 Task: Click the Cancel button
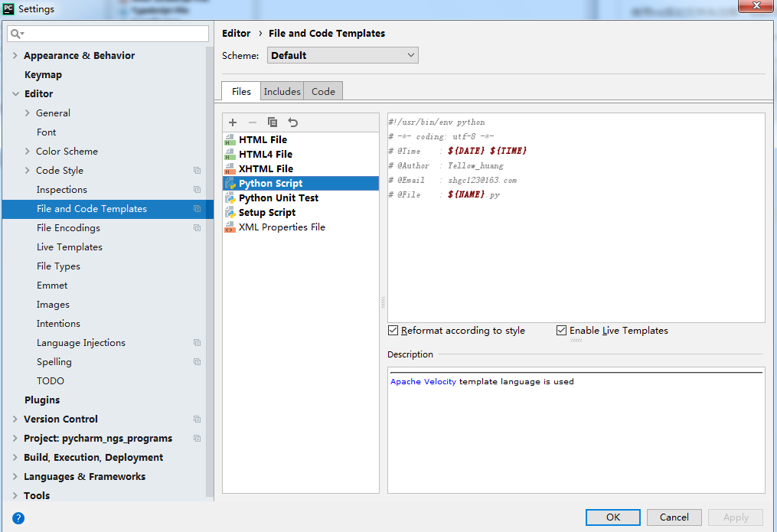point(674,517)
